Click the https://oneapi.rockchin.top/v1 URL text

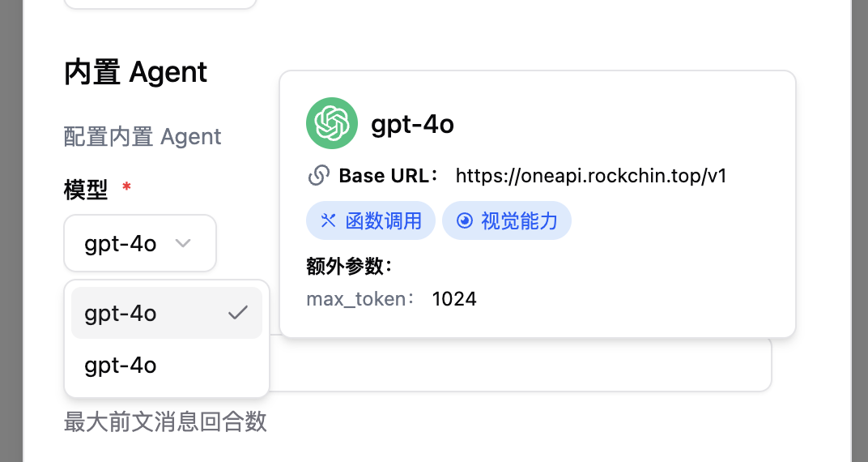click(x=590, y=176)
